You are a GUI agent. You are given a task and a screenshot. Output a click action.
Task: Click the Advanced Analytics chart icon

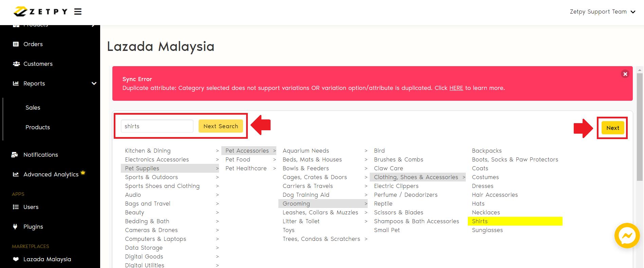16,174
